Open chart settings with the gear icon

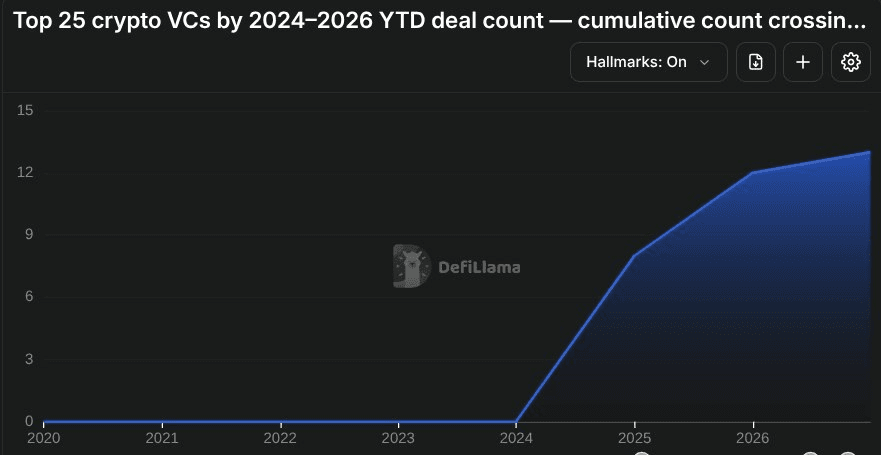click(851, 62)
